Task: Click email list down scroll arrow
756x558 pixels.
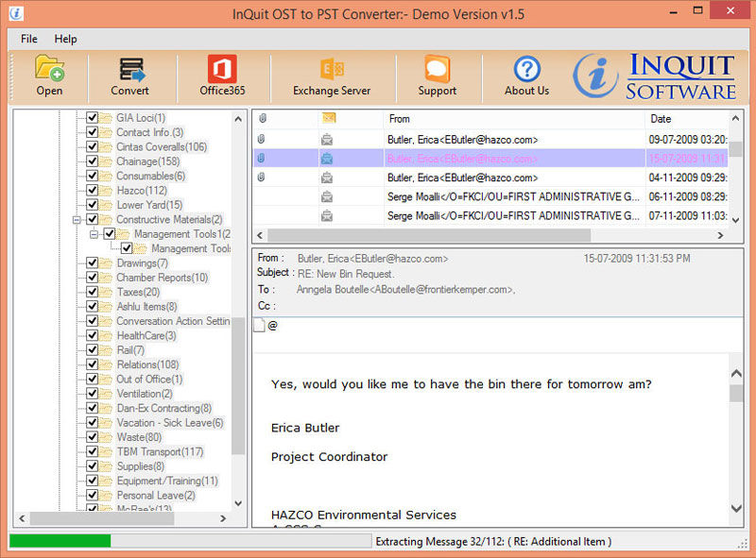Action: pos(735,220)
